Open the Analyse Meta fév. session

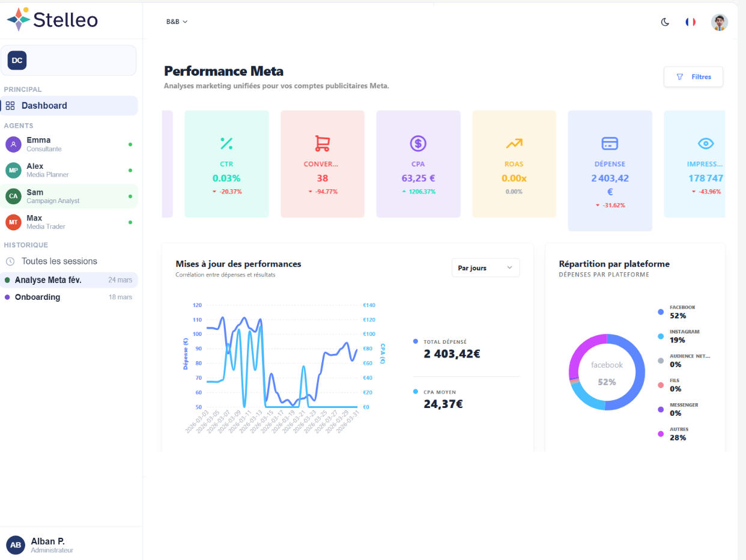click(70, 280)
